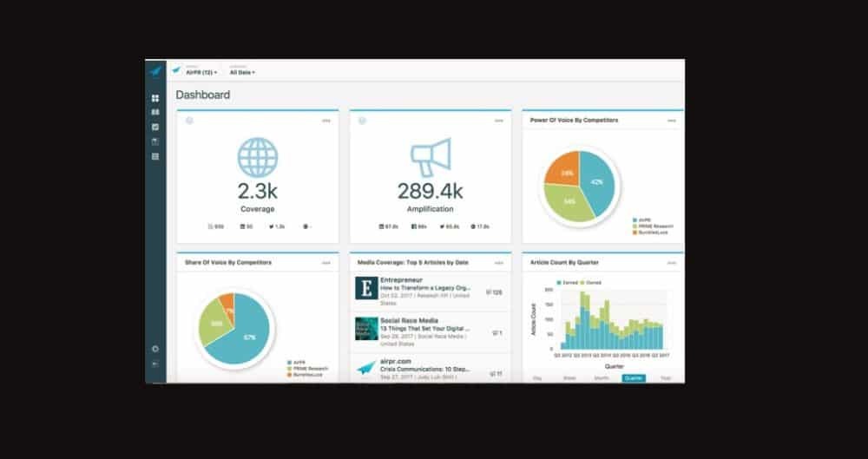Open the AirPR (12) account dropdown
Screen dimensions: 868x459
click(x=201, y=72)
